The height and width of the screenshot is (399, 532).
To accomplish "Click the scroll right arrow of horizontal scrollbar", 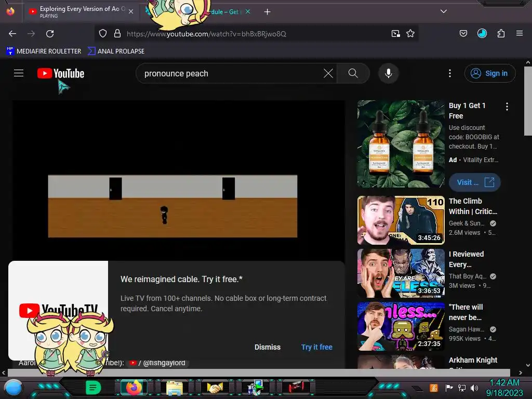I will (x=520, y=373).
